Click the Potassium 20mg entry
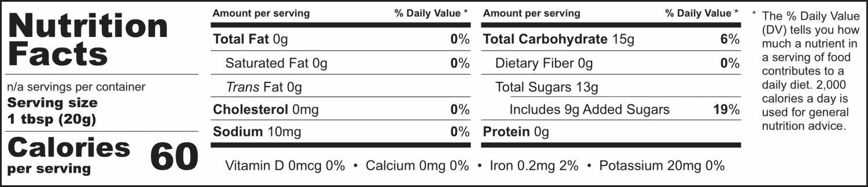 tap(662, 166)
